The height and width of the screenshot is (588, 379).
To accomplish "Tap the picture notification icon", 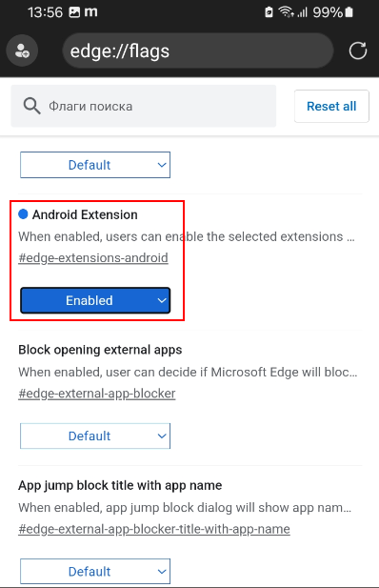I will click(74, 12).
